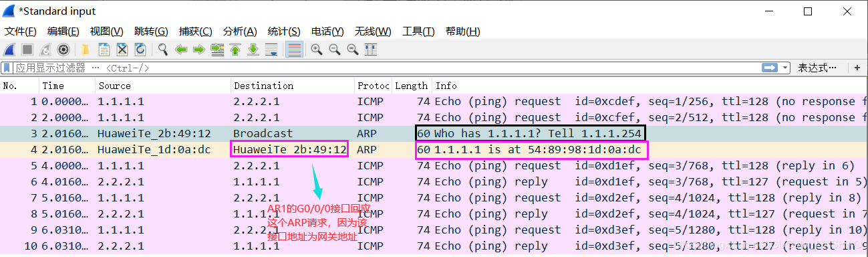Select packet 8 echo reply seq=4/1024

click(x=434, y=214)
